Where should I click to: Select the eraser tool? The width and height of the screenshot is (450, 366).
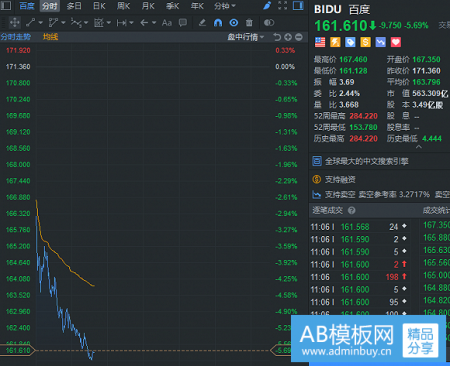[x=202, y=23]
